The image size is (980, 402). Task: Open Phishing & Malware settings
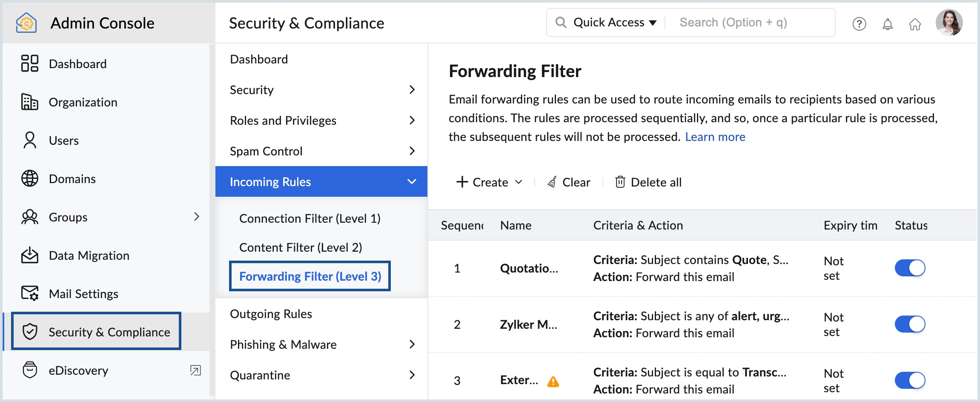coord(283,344)
